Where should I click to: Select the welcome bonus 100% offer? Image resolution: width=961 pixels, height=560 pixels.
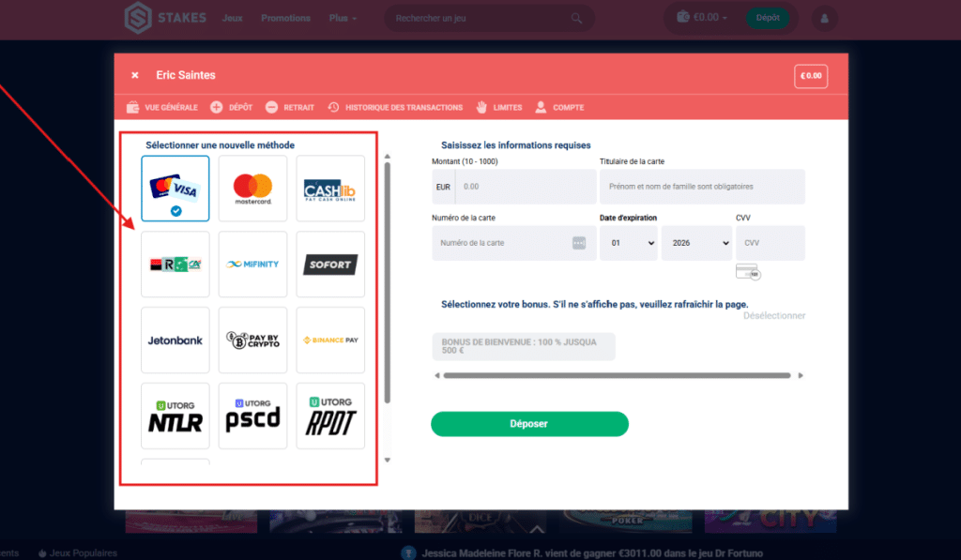(523, 346)
